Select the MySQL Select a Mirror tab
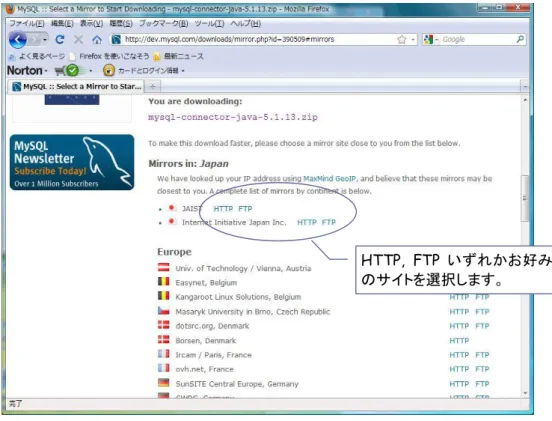 [77, 86]
